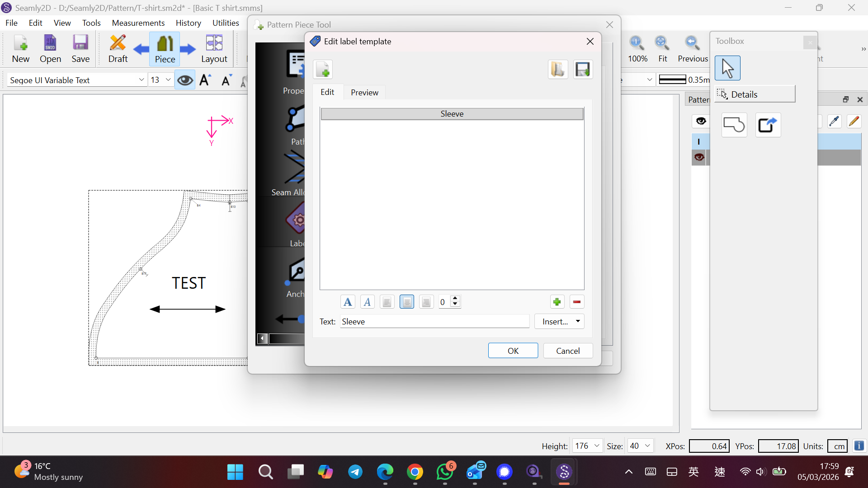Toggle bold formatting for label line
868x488 pixels.
click(348, 302)
